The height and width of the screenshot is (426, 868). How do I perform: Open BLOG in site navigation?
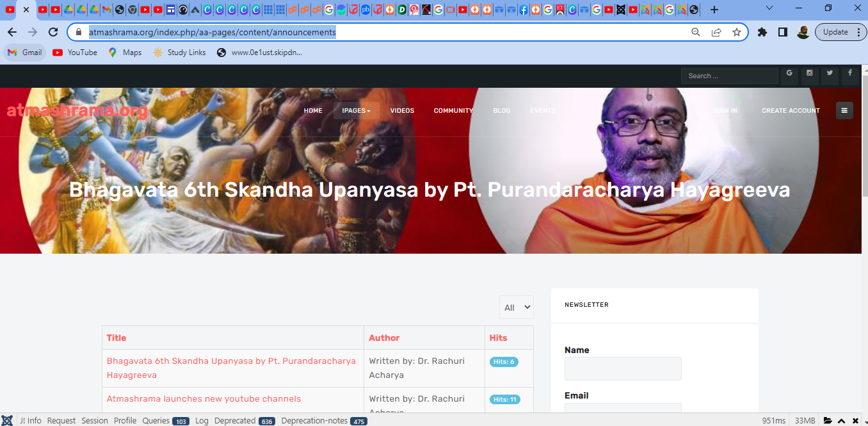[502, 111]
